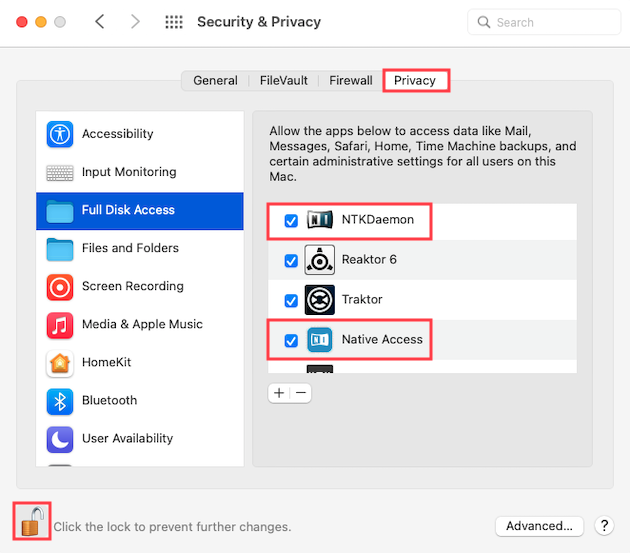This screenshot has width=630, height=553.
Task: Go back with the left chevron
Action: (x=99, y=22)
